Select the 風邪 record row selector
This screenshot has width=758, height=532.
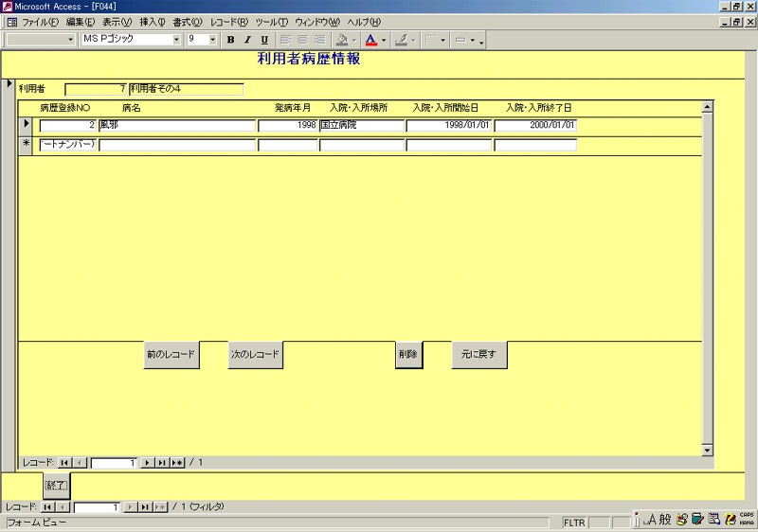[27, 125]
